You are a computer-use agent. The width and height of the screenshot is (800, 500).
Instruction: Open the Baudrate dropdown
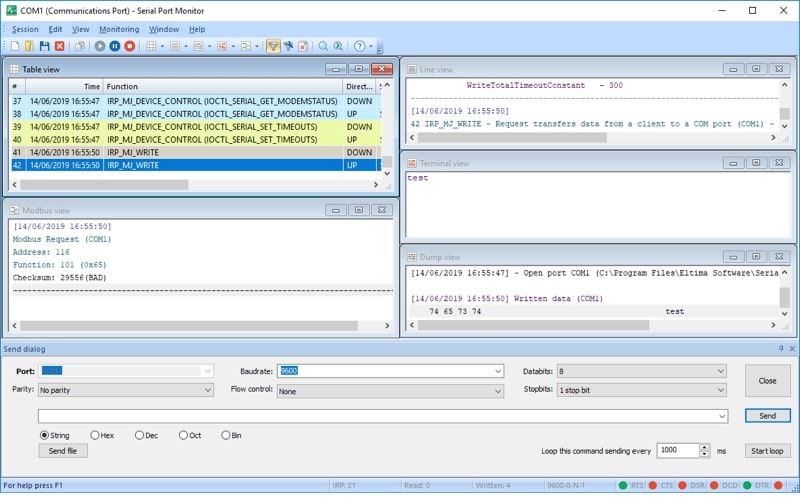(x=498, y=371)
